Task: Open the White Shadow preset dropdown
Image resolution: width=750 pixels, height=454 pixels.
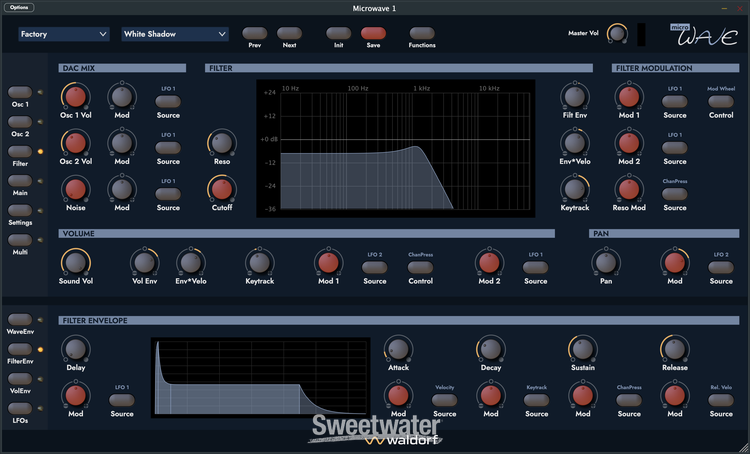Action: click(175, 34)
